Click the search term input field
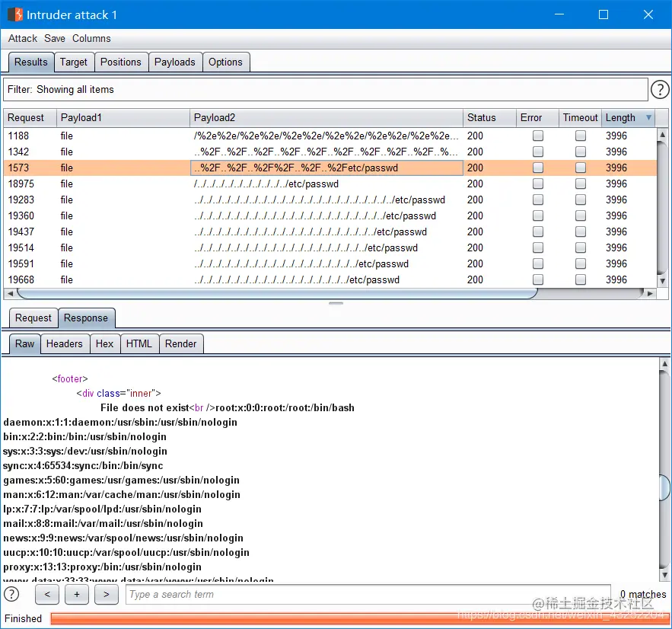 coord(368,594)
